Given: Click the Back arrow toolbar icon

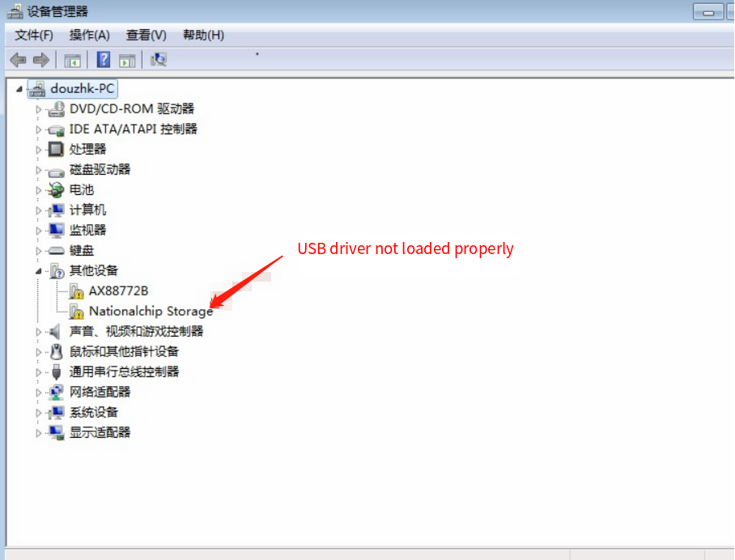Looking at the screenshot, I should [19, 60].
